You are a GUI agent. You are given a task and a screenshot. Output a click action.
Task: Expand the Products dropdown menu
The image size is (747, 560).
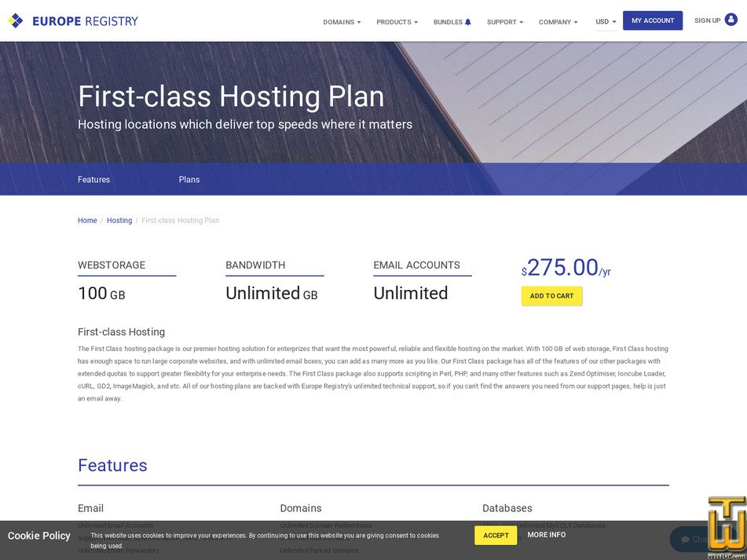397,22
